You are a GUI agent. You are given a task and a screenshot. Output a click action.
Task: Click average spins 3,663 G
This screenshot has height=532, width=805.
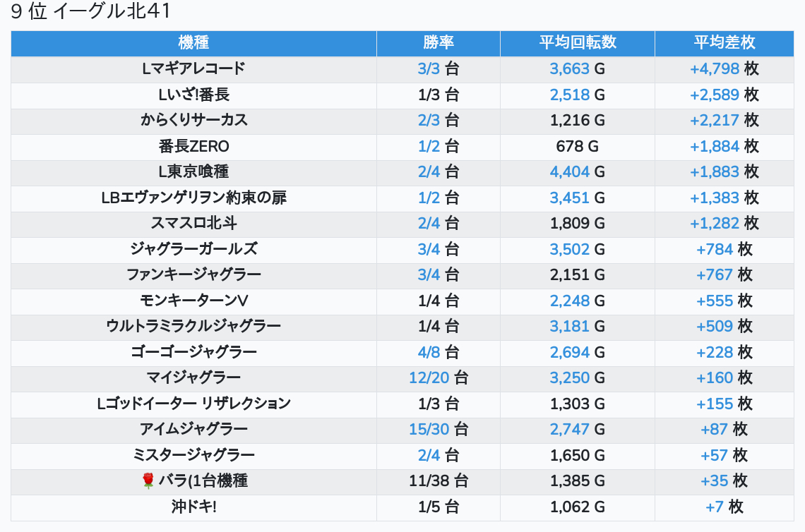578,68
